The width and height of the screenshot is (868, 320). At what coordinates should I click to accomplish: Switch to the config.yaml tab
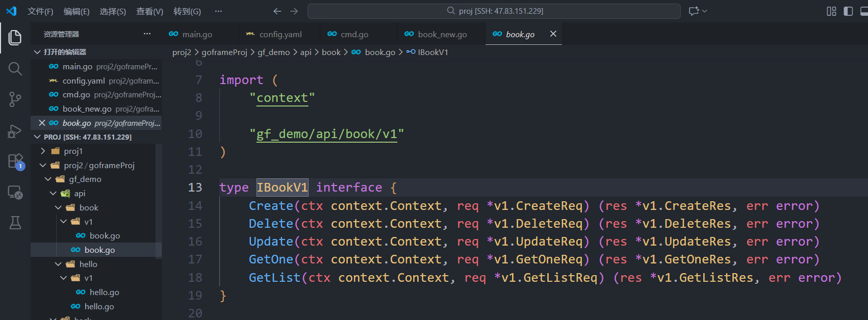click(280, 34)
